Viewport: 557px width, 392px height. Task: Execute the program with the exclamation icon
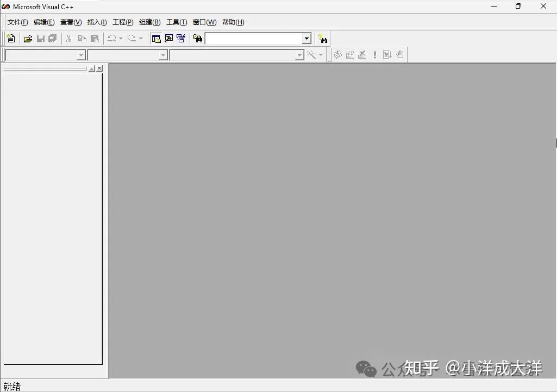374,54
